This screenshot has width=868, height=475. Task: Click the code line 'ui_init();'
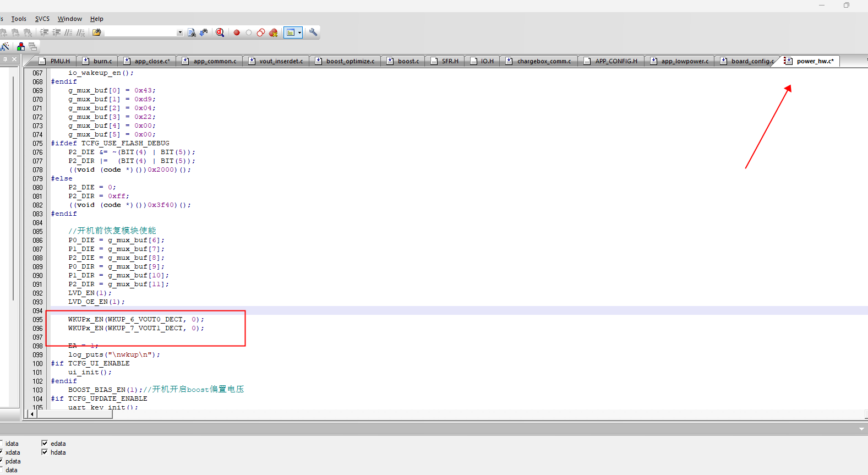click(90, 372)
